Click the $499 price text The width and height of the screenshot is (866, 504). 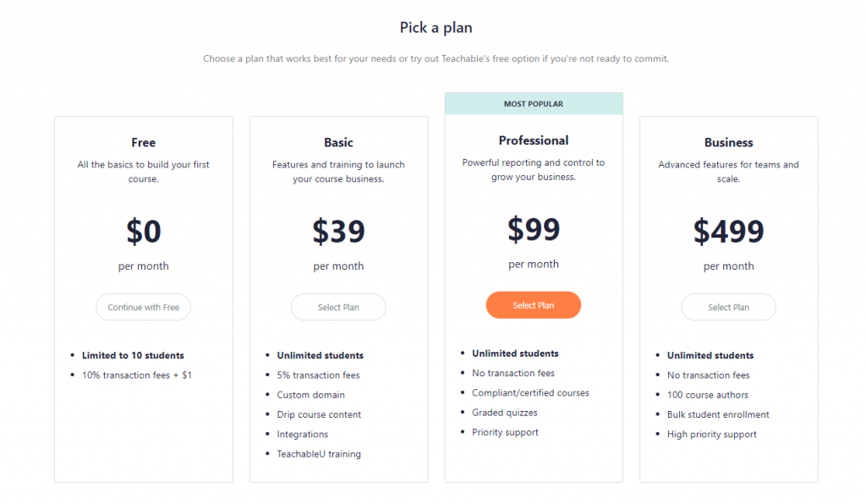coord(728,231)
